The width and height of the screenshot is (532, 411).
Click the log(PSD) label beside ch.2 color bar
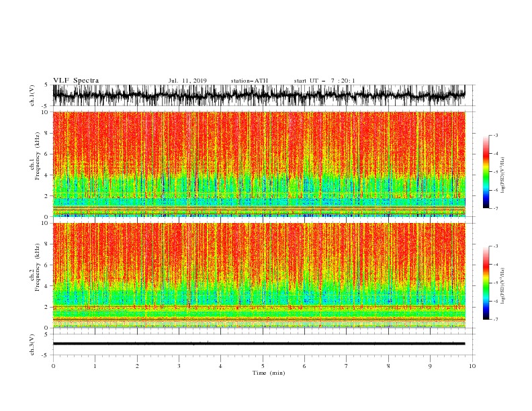503,286
